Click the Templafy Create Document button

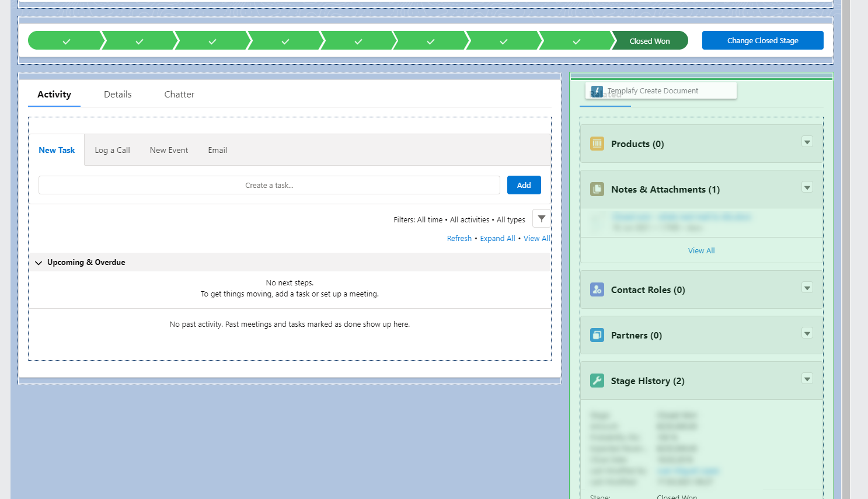pyautogui.click(x=661, y=90)
